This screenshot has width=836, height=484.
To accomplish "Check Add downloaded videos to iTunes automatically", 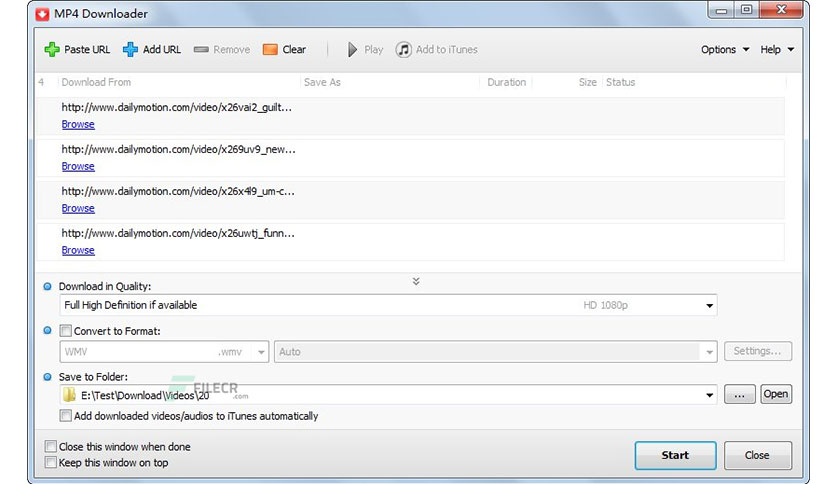I will (x=66, y=416).
